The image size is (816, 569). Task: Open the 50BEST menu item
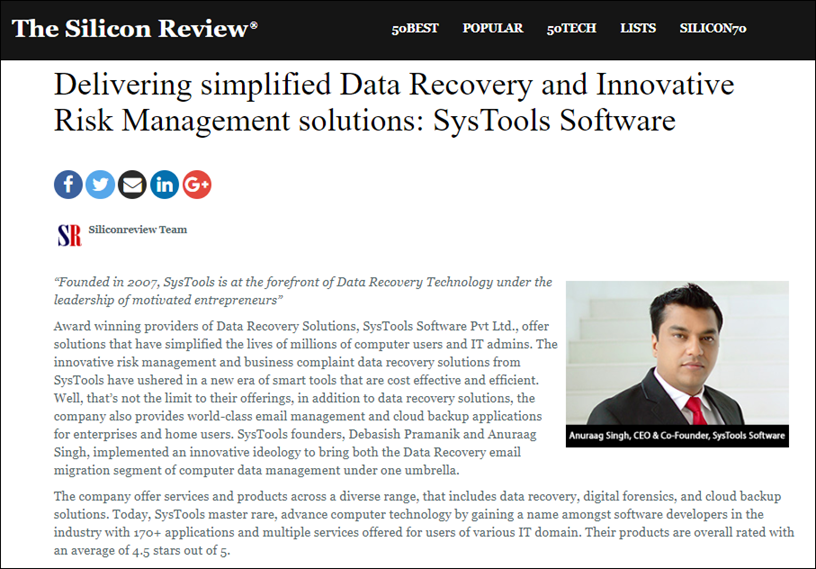pos(415,28)
